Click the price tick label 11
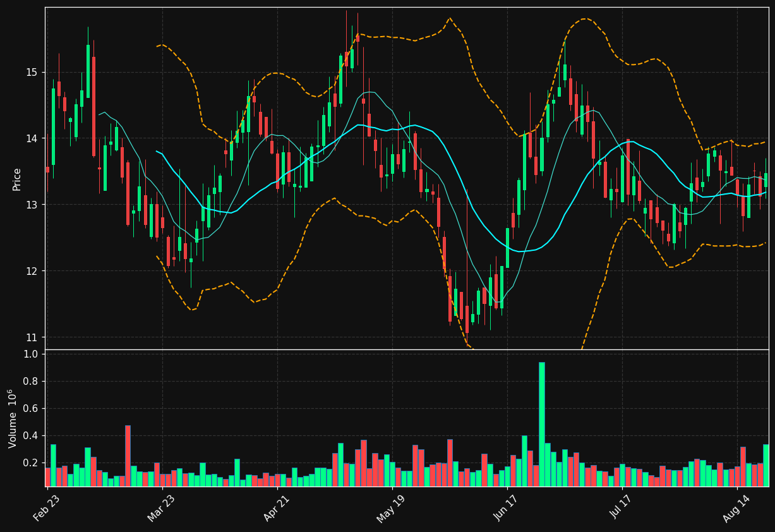 (32, 337)
